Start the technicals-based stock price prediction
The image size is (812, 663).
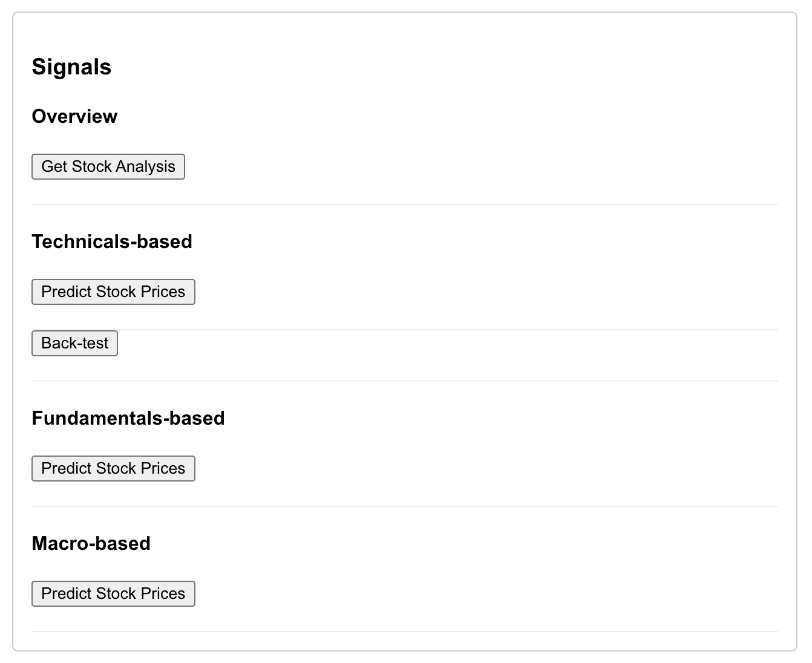[x=113, y=292]
